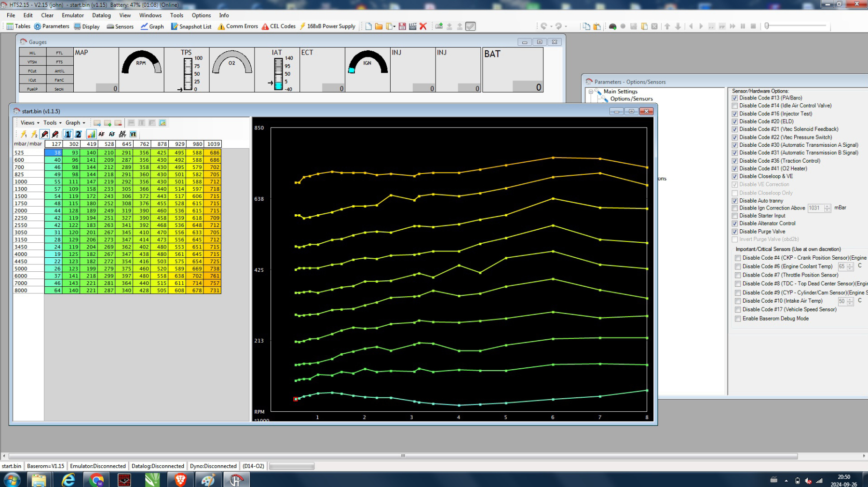Expand the Graph dropdown in table toolbar

tap(75, 123)
